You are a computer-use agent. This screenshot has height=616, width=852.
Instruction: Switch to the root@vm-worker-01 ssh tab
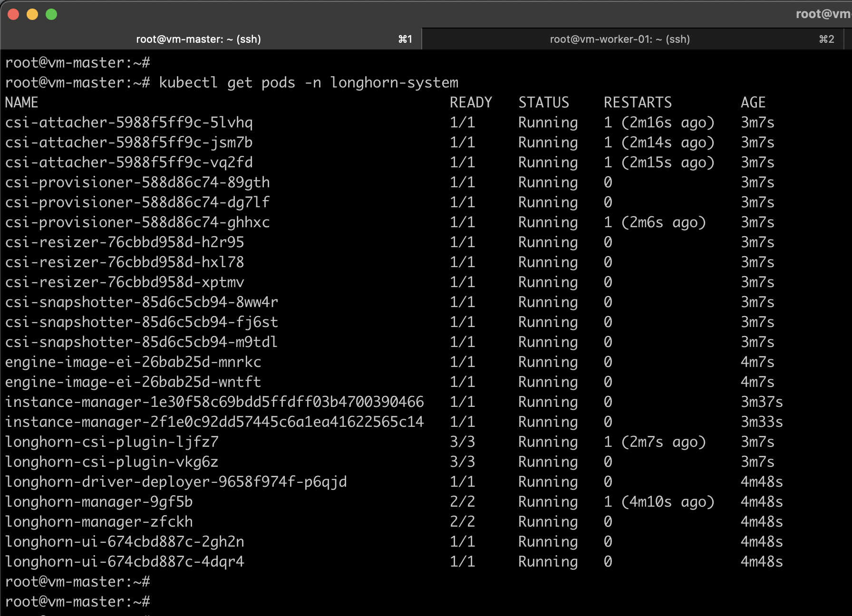point(620,39)
